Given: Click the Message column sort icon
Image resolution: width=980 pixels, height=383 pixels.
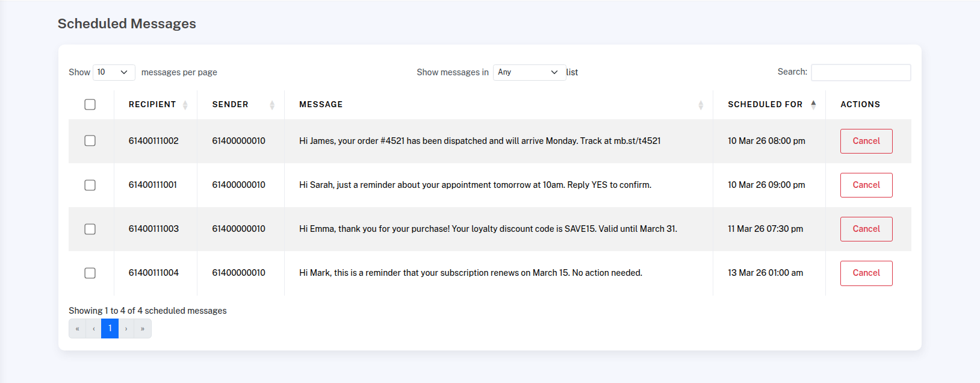Looking at the screenshot, I should point(701,105).
